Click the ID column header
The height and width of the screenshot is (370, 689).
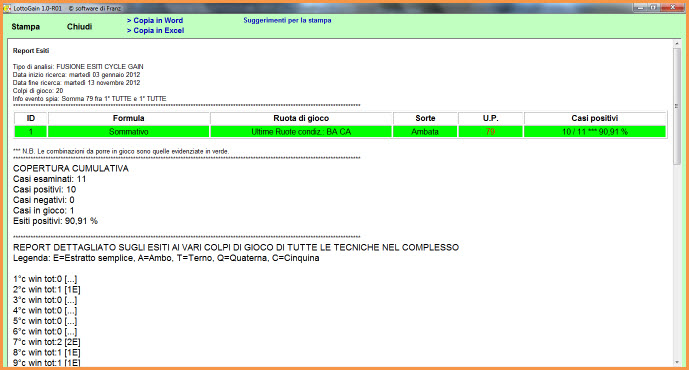click(x=31, y=118)
